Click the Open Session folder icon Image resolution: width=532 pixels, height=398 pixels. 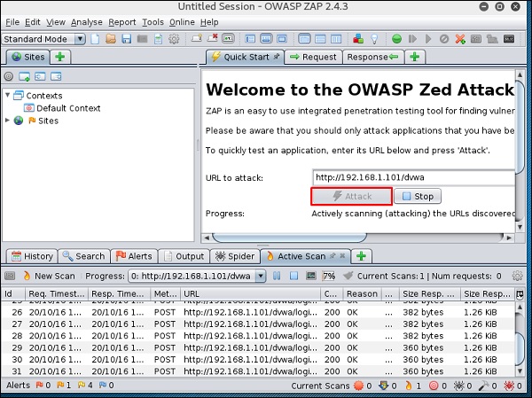(111, 39)
